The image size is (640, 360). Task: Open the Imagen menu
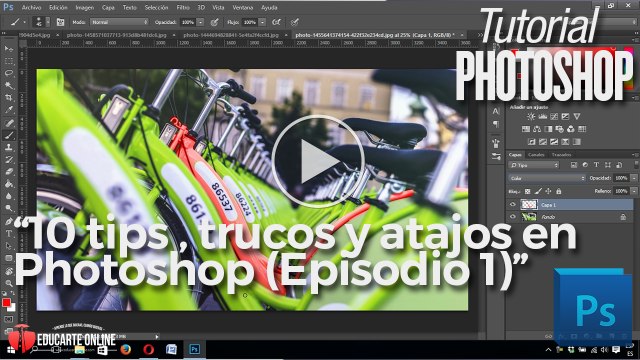pos(84,7)
